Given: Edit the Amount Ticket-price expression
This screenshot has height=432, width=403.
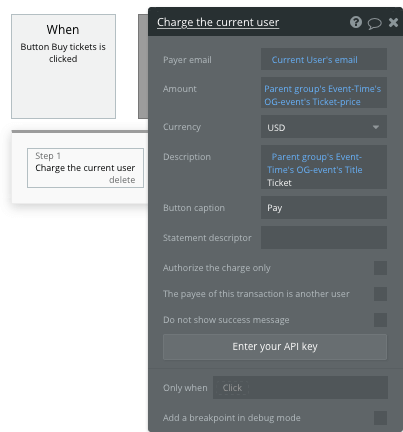Looking at the screenshot, I should click(x=324, y=93).
